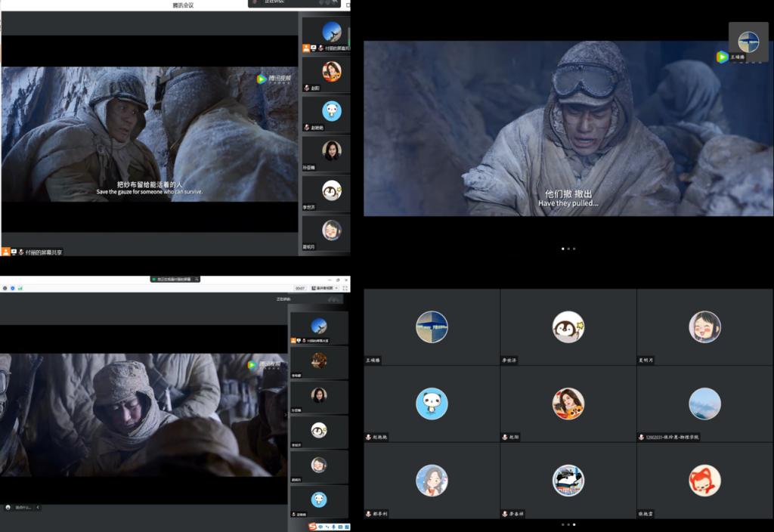Click the Tencent Video logo on the large video

[x=723, y=57]
